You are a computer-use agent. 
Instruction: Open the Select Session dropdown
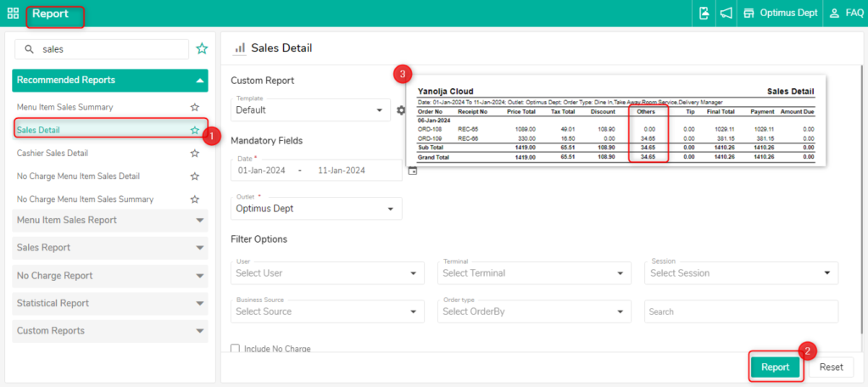741,272
